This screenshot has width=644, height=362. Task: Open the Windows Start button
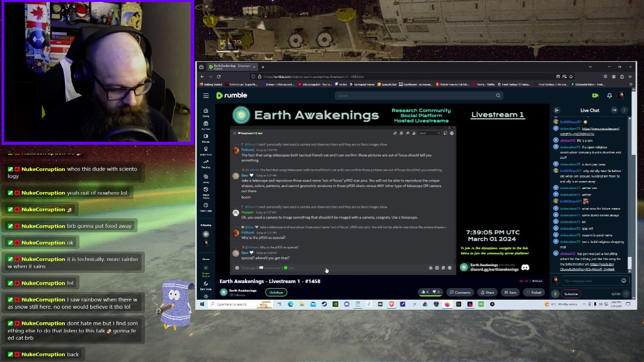(x=202, y=304)
